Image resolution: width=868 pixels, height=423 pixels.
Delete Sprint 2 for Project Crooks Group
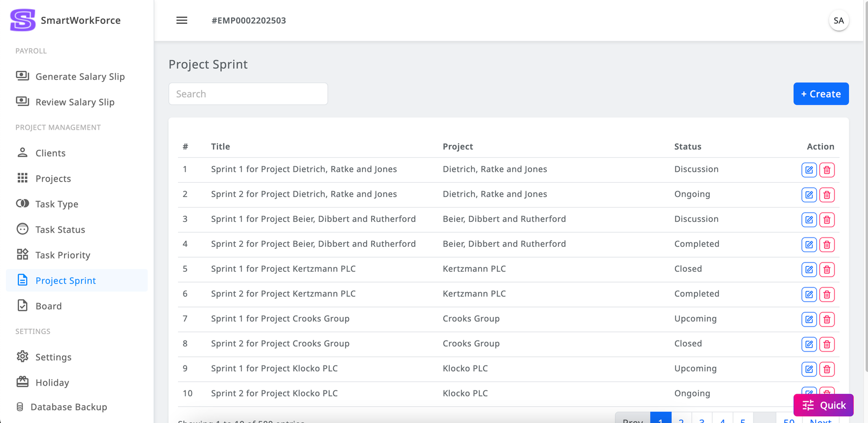[827, 344]
